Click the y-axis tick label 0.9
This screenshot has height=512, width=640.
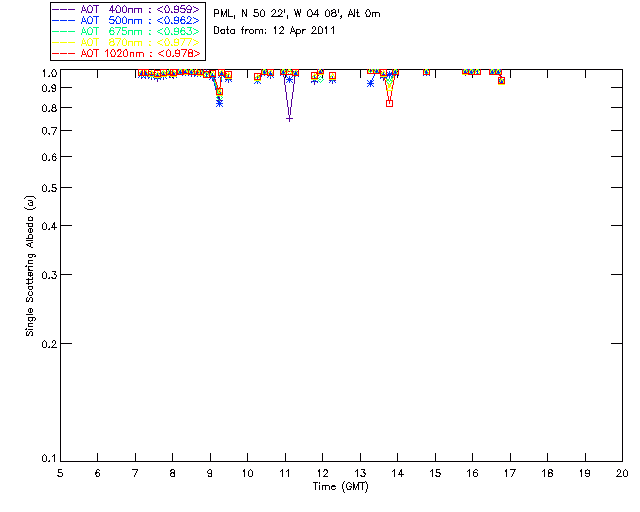click(49, 88)
